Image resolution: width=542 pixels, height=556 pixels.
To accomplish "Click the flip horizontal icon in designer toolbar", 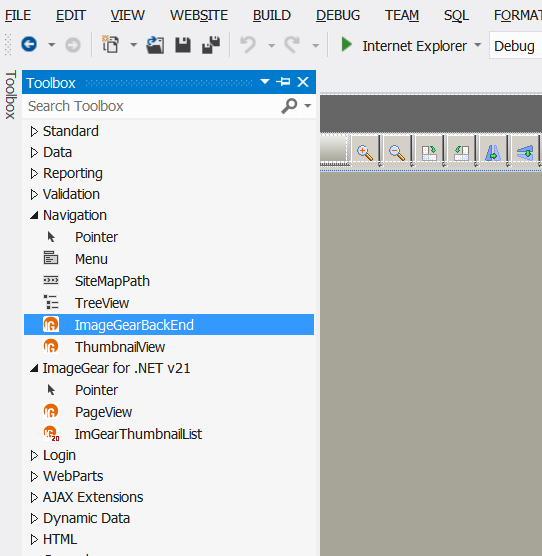I will click(493, 153).
